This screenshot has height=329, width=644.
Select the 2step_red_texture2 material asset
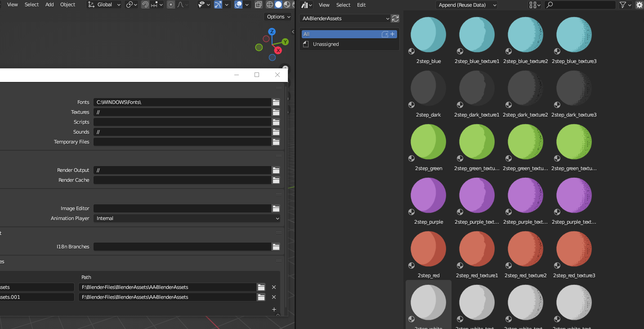526,253
